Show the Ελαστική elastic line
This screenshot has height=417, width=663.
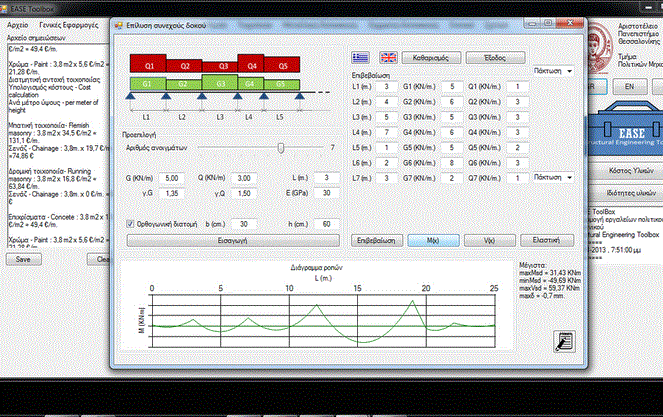547,240
